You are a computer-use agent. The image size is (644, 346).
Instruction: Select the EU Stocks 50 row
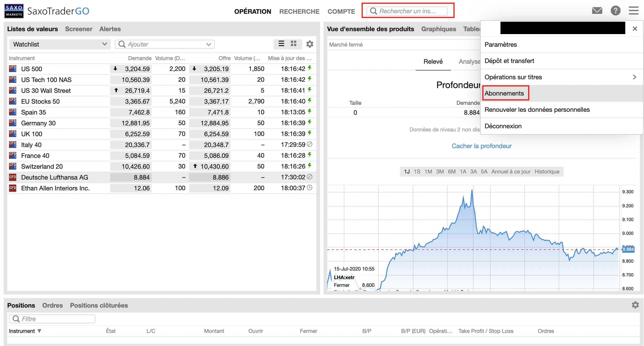pos(162,101)
